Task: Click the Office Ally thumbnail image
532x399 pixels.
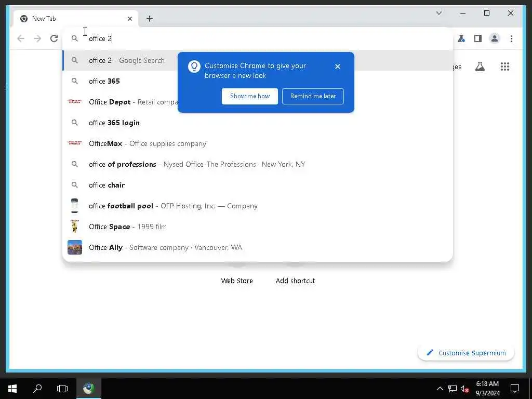Action: 75,247
